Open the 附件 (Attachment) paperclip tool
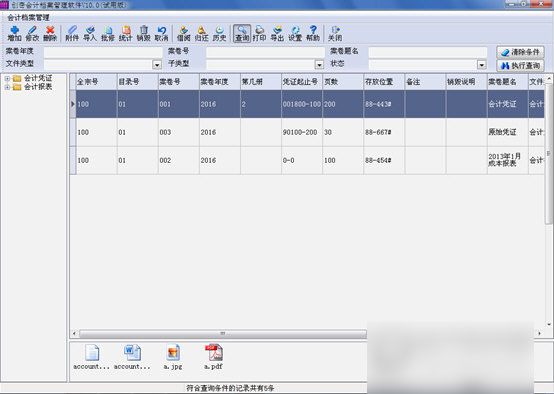Viewport: 554px width, 394px height. [72, 33]
